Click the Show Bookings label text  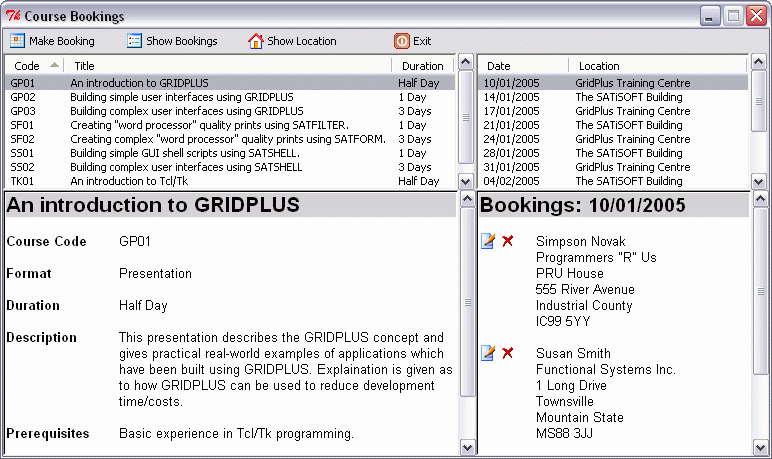tap(182, 41)
